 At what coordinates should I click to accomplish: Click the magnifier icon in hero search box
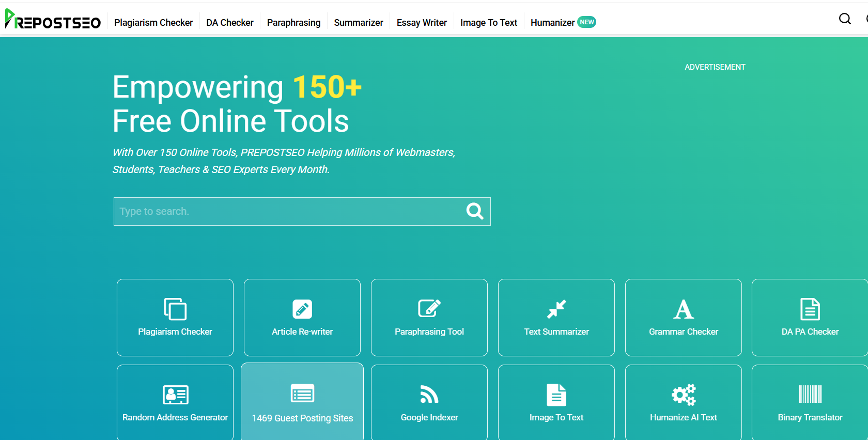[475, 211]
